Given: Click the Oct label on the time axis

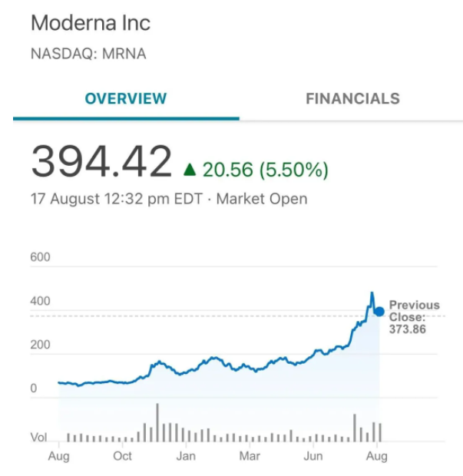Looking at the screenshot, I should pyautogui.click(x=122, y=456).
